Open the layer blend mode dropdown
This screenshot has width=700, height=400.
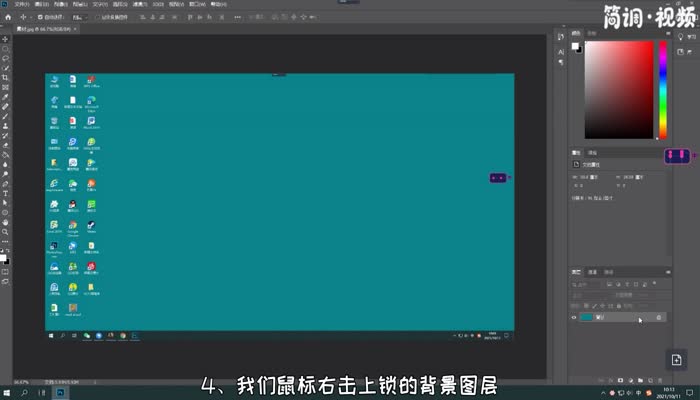[590, 295]
